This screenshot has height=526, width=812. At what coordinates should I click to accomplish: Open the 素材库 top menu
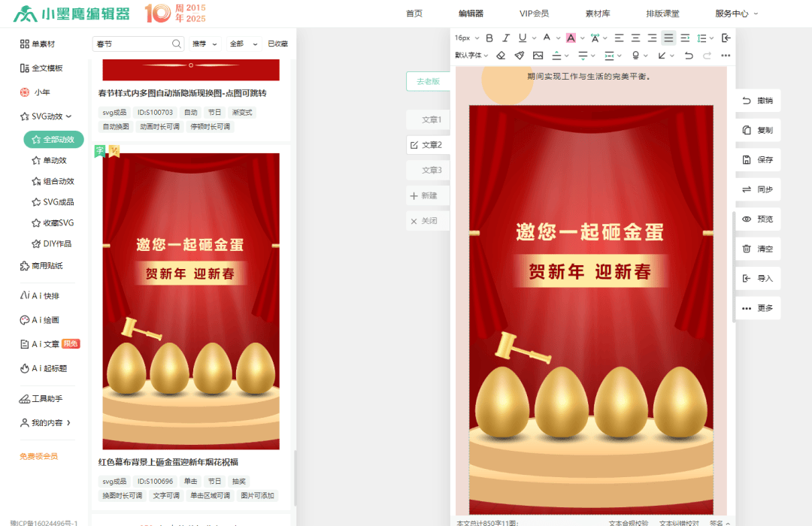click(598, 14)
